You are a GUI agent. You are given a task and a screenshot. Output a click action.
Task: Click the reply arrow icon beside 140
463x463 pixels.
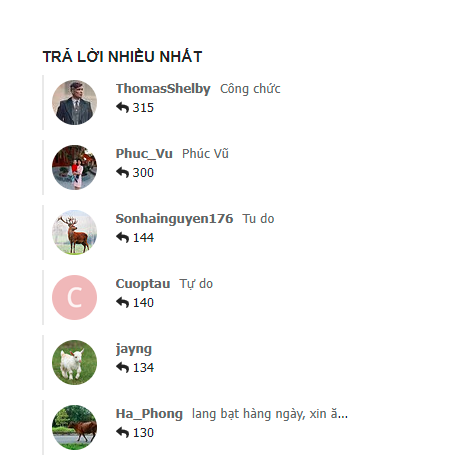coord(122,303)
